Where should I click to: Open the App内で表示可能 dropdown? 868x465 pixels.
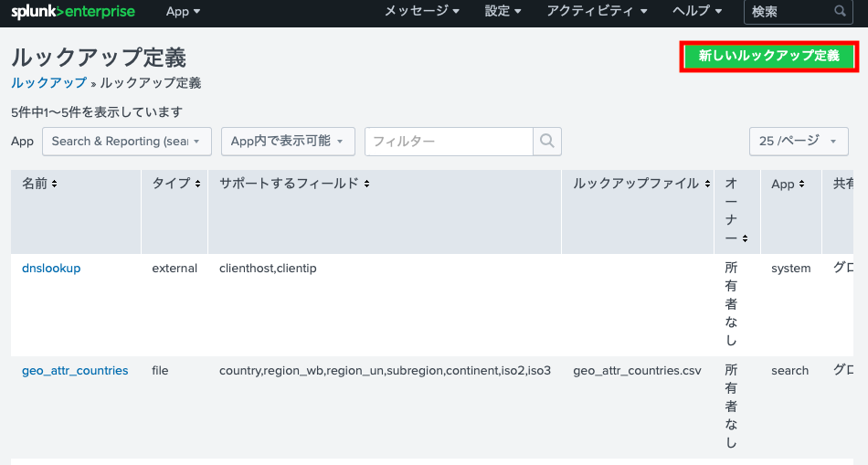[x=288, y=142]
